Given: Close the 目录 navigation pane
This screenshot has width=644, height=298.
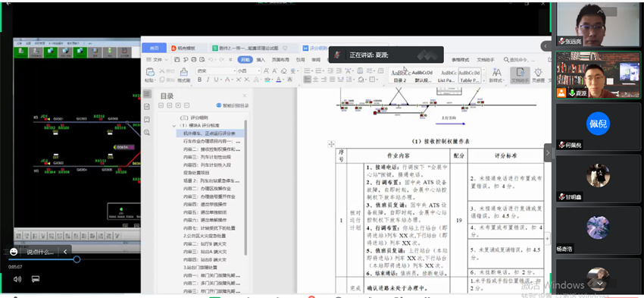Looking at the screenshot, I should [245, 96].
